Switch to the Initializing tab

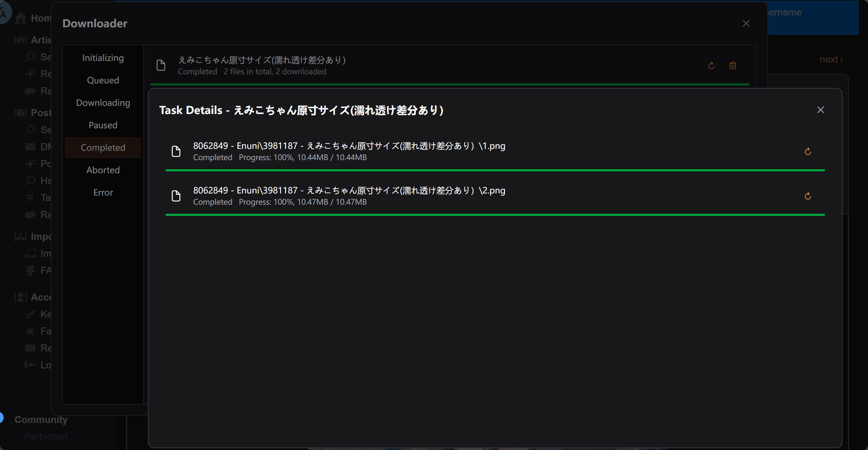[x=103, y=58]
